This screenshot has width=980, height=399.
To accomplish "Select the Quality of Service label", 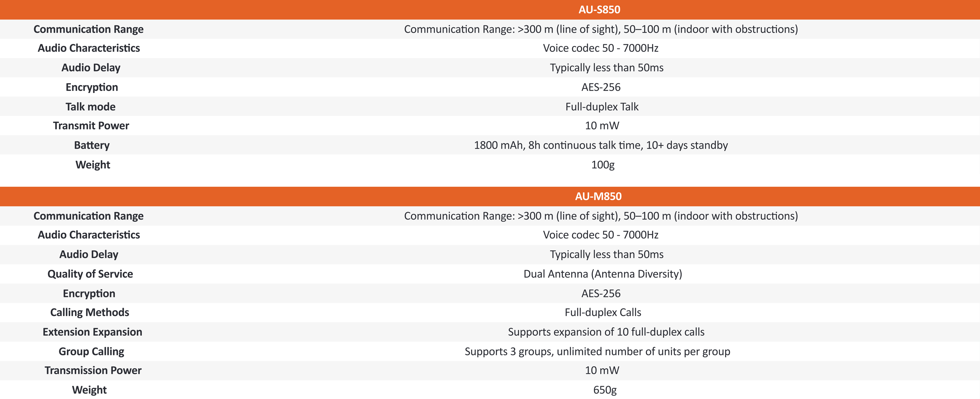I will [90, 274].
